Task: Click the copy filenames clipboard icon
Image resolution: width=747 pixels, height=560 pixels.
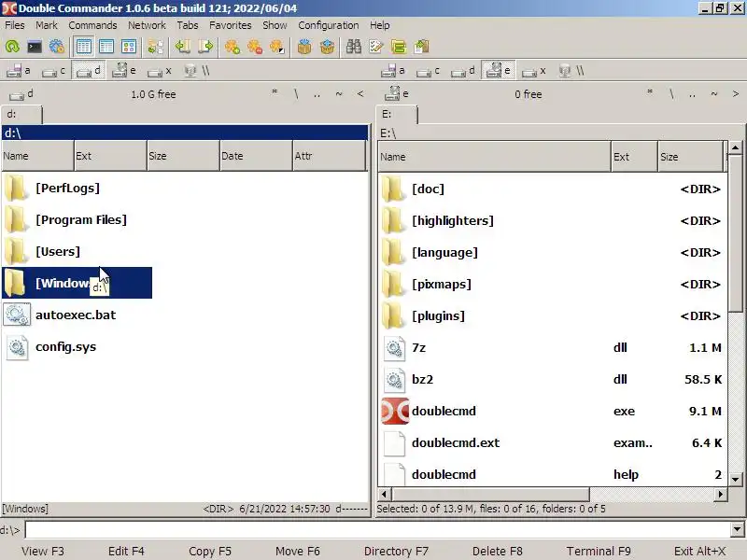Action: pyautogui.click(x=422, y=47)
